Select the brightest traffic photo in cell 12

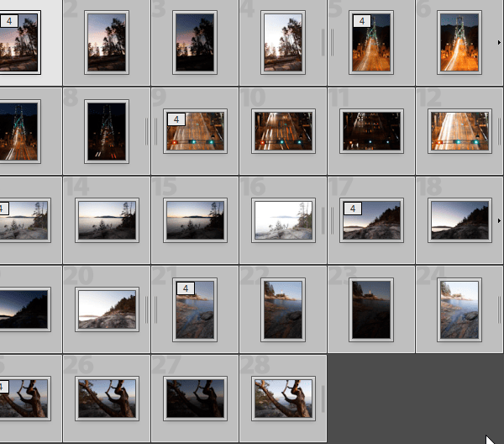coord(459,131)
